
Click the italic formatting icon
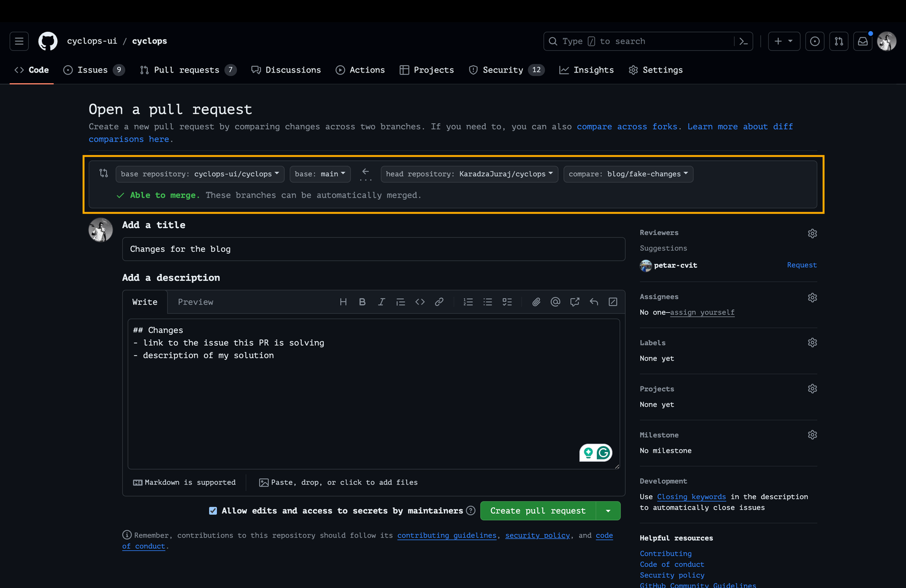click(381, 302)
